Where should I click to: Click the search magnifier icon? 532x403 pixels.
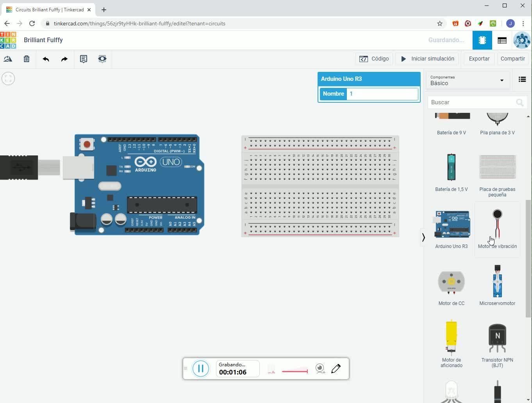520,102
